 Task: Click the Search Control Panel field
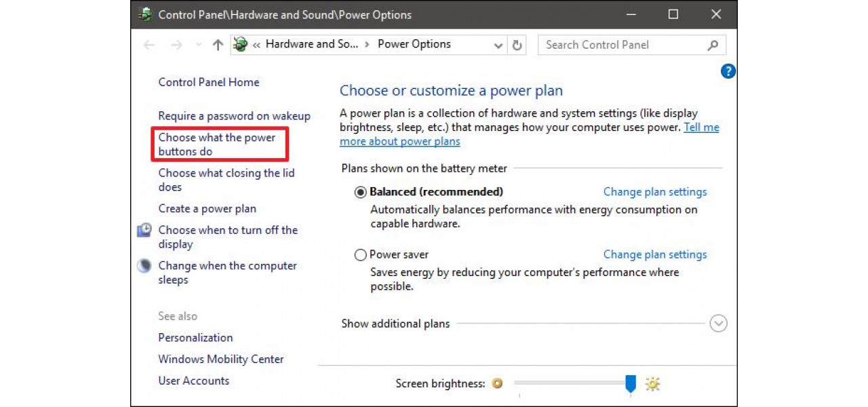point(632,45)
